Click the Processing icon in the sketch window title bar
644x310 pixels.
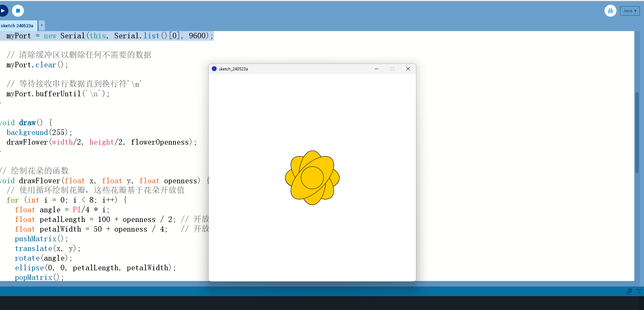[214, 69]
